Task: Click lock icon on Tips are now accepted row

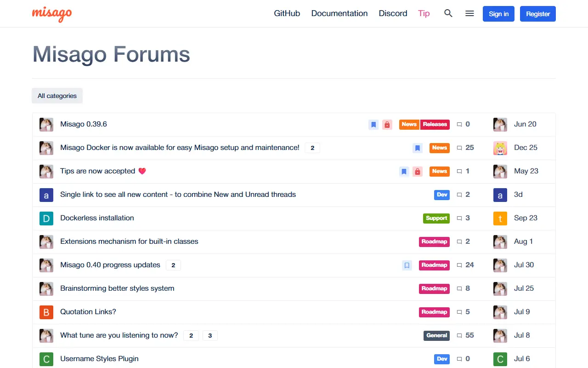Action: [418, 171]
